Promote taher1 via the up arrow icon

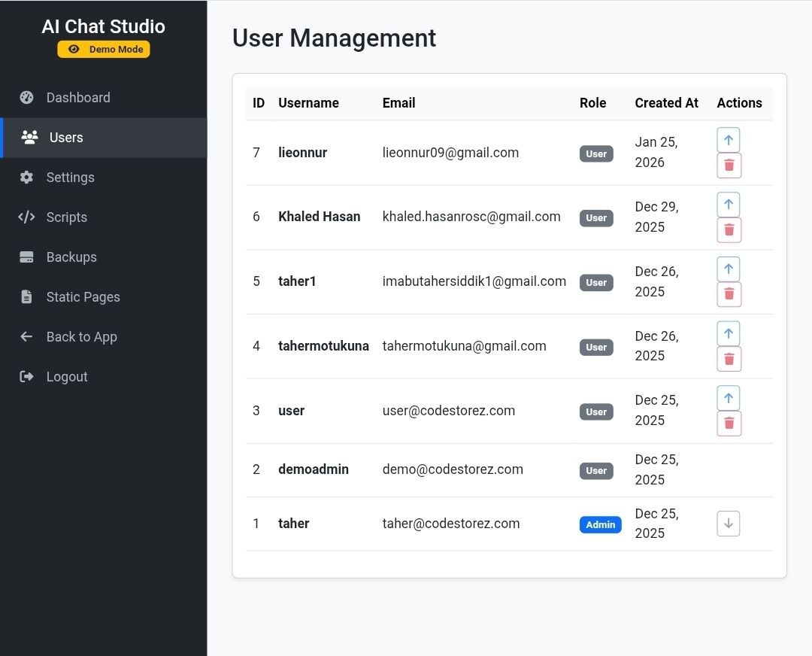(729, 269)
